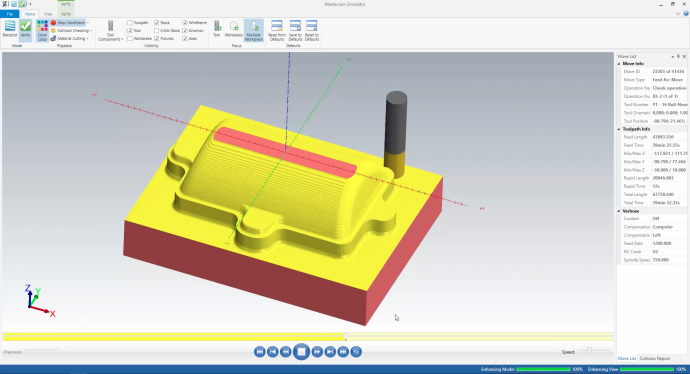
Task: Select the Verify mode icon
Action: point(26,29)
